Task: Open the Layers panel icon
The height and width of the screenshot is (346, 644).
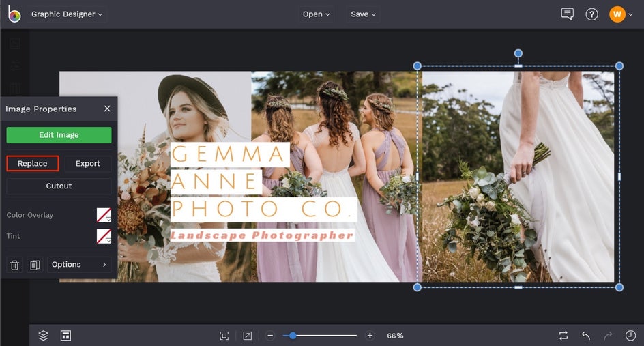Action: click(43, 336)
